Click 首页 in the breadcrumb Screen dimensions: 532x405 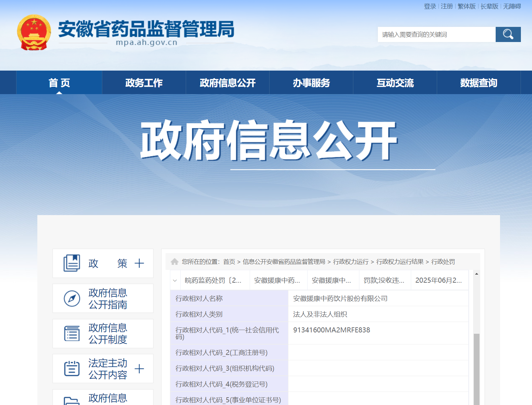(x=229, y=261)
